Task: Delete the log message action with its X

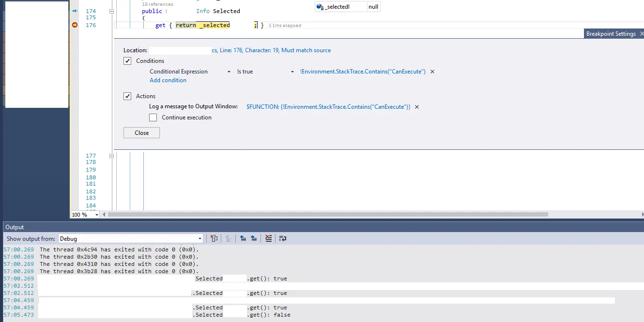Action: (x=417, y=107)
